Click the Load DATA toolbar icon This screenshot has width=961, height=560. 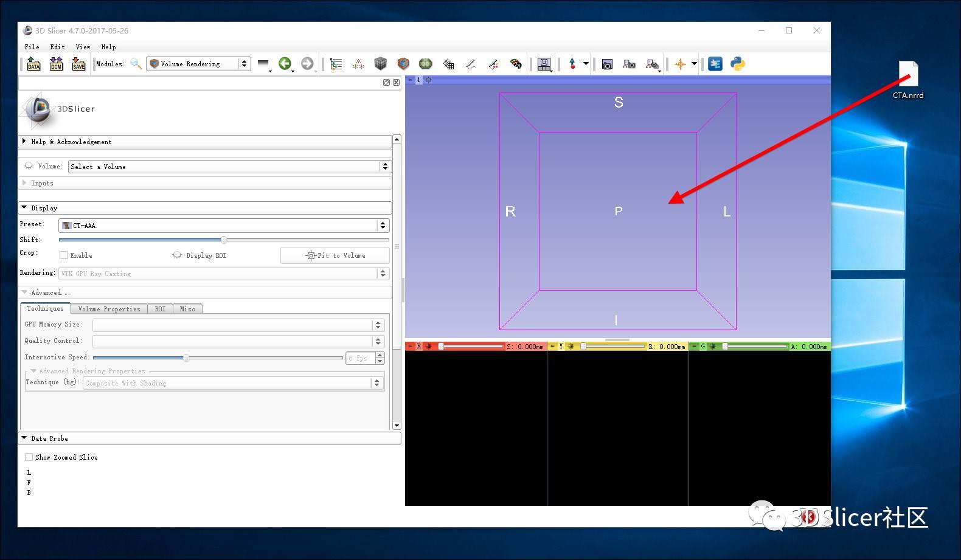pyautogui.click(x=34, y=64)
